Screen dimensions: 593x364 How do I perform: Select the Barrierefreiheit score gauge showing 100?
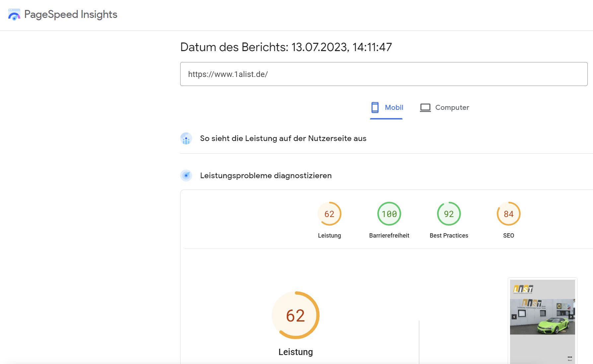389,214
